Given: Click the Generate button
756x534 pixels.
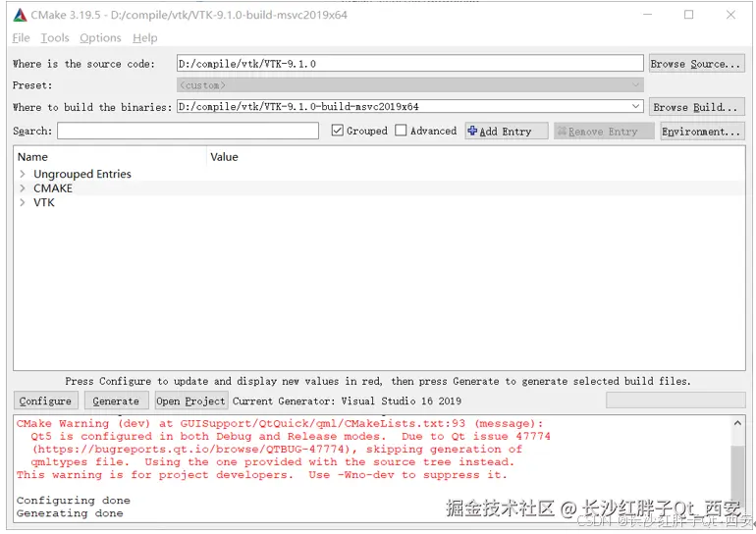Looking at the screenshot, I should [116, 400].
